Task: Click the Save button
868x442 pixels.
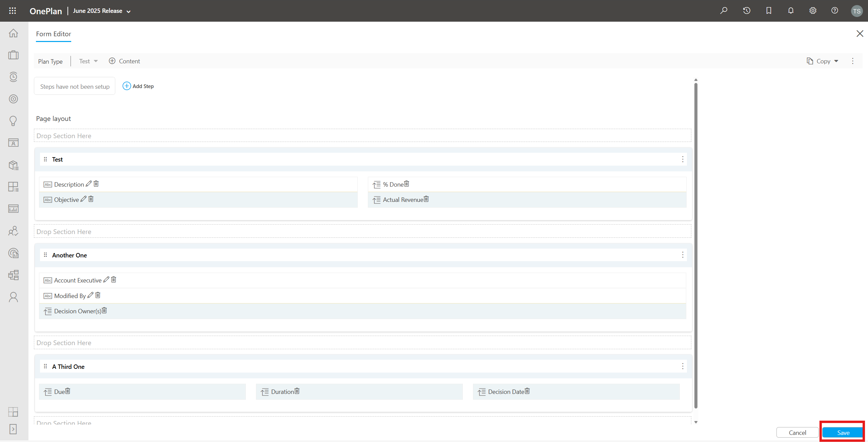Action: pyautogui.click(x=843, y=433)
